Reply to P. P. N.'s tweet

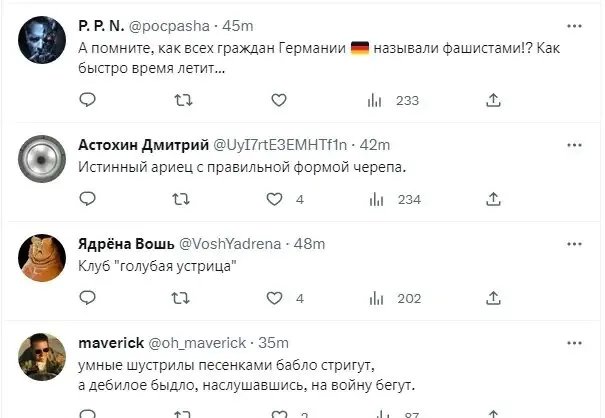[88, 100]
